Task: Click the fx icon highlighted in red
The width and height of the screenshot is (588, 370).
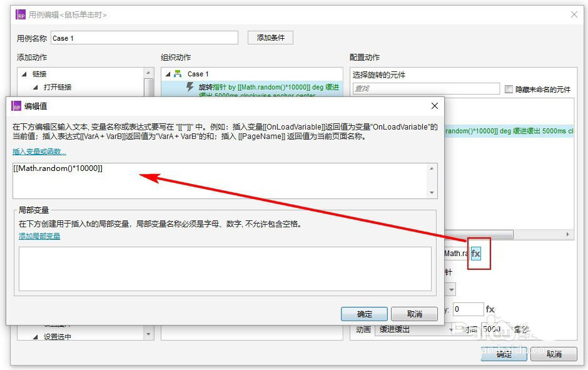Action: (476, 254)
